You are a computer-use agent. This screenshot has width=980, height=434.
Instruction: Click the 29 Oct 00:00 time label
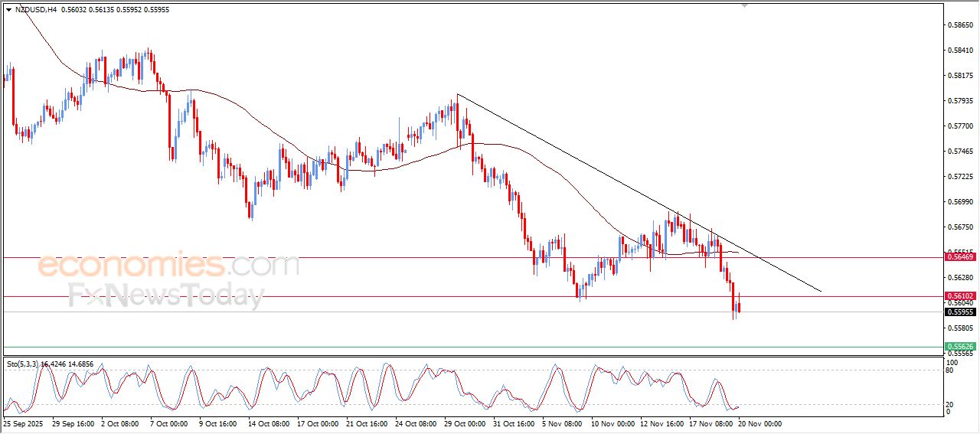click(x=465, y=423)
